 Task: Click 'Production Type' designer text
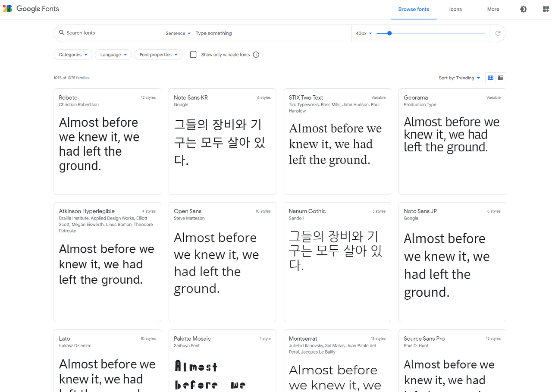pyautogui.click(x=420, y=105)
